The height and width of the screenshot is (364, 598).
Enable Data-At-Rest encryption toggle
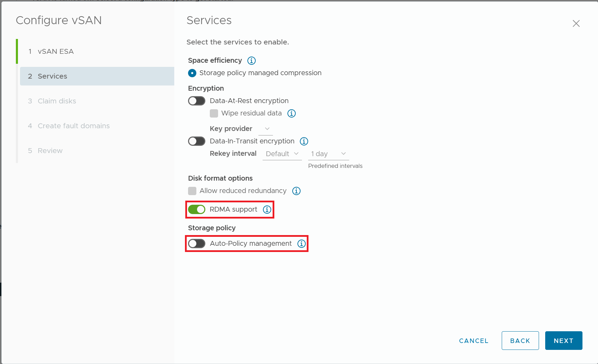click(197, 101)
